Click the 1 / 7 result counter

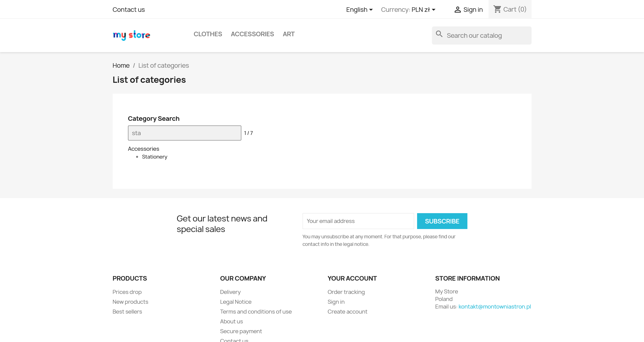point(249,133)
